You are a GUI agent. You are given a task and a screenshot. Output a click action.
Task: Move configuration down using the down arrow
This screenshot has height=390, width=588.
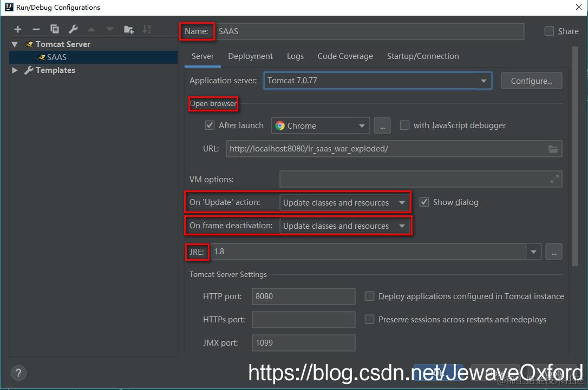tap(109, 29)
